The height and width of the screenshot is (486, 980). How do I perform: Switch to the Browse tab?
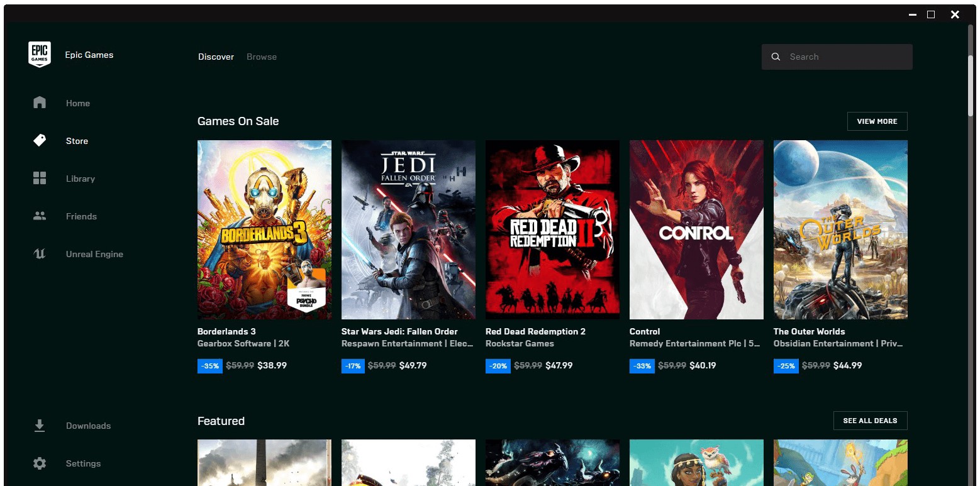262,57
